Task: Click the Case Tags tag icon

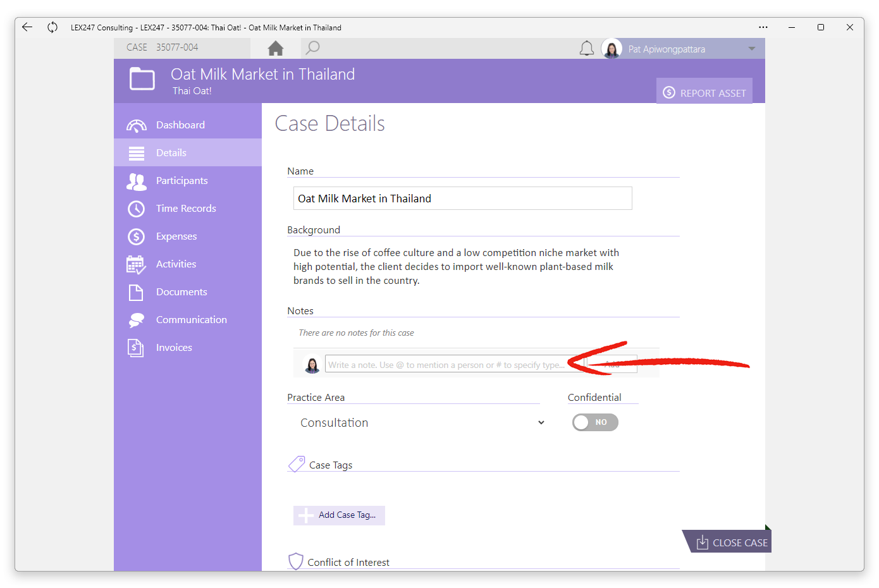Action: coord(297,464)
